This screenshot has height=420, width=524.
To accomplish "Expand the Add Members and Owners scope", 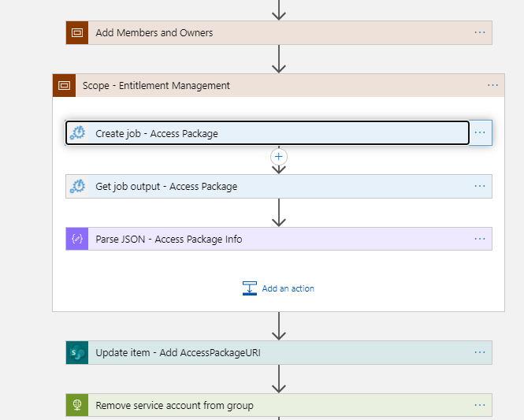I will click(279, 33).
